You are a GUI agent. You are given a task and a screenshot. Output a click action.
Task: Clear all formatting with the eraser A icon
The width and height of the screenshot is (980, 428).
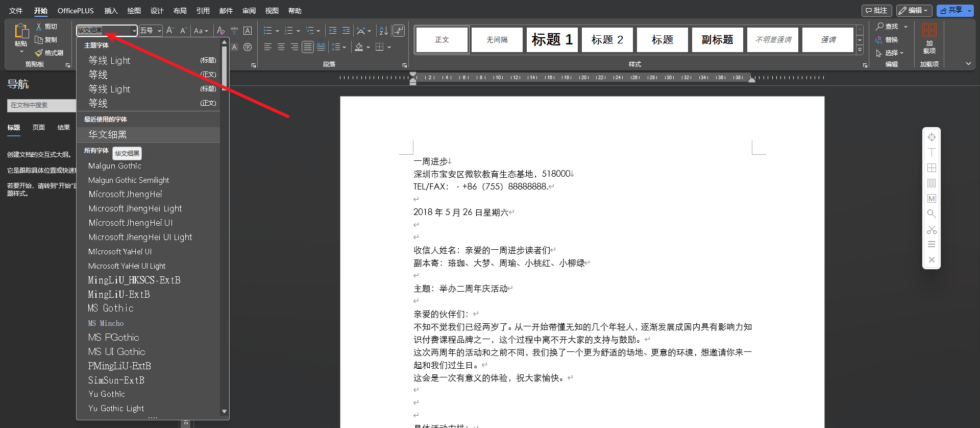(x=220, y=31)
